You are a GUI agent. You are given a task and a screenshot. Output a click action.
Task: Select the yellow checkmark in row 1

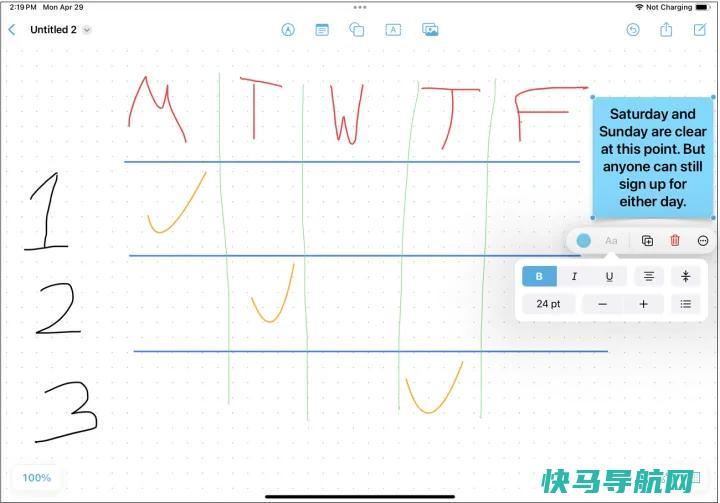pos(176,203)
